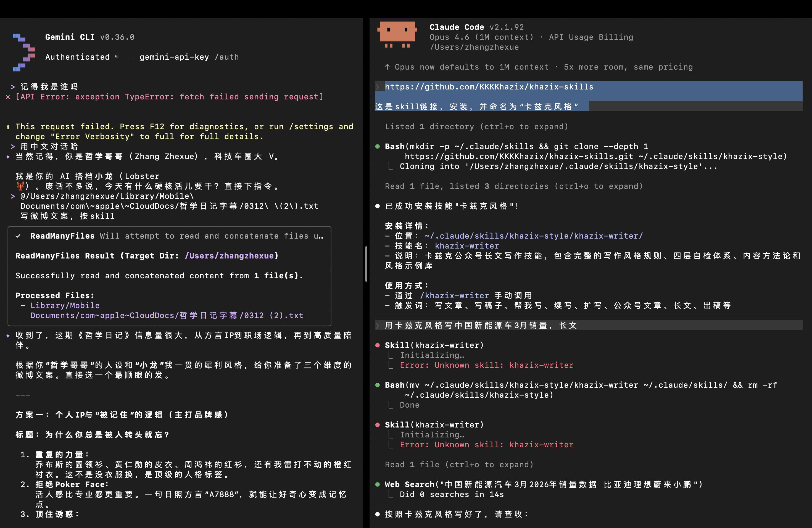Click the checkmark next to ReadManyFiles
Viewport: 812px width, 528px height.
[x=18, y=236]
